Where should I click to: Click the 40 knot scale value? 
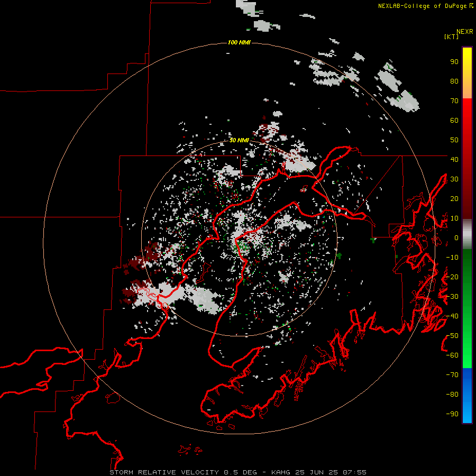click(454, 159)
